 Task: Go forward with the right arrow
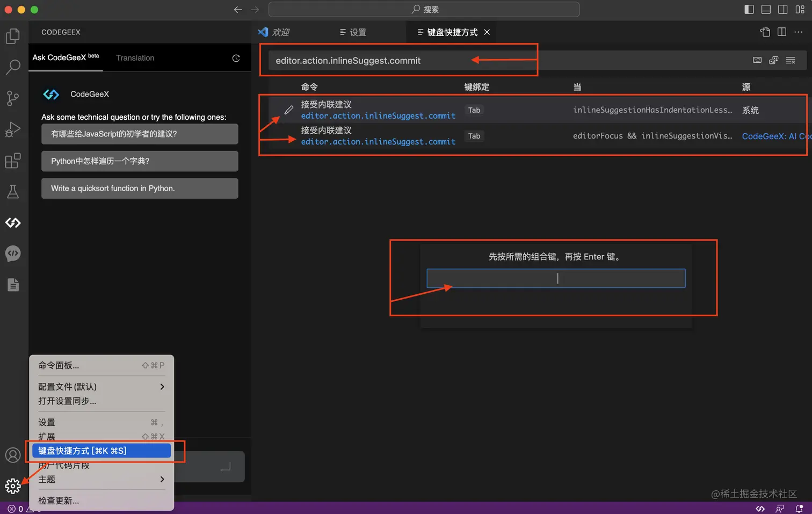coord(255,10)
